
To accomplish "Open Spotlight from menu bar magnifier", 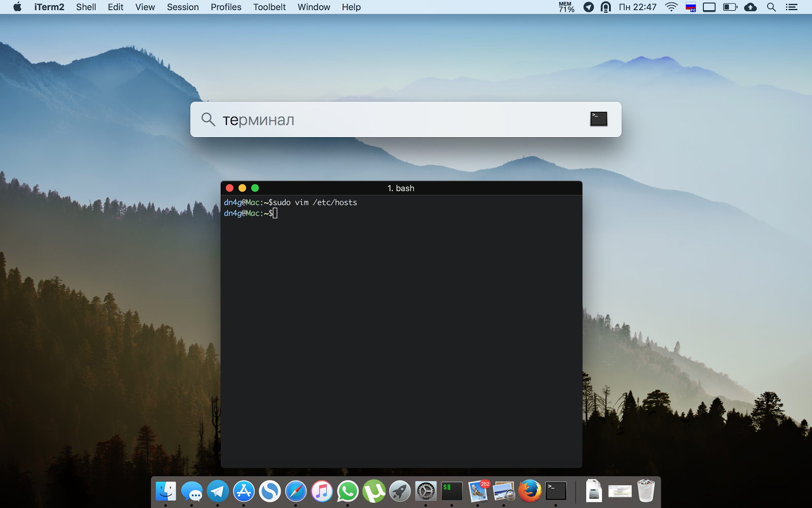I will pyautogui.click(x=771, y=7).
